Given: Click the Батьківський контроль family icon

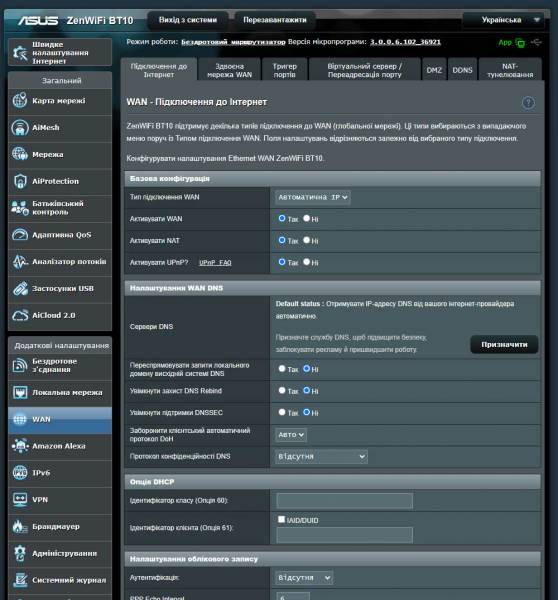Looking at the screenshot, I should coord(20,208).
